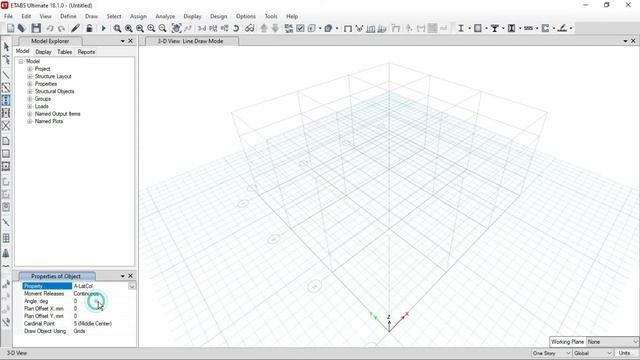Set default 3-d view button
The height and width of the screenshot is (360, 640).
(x=202, y=28)
